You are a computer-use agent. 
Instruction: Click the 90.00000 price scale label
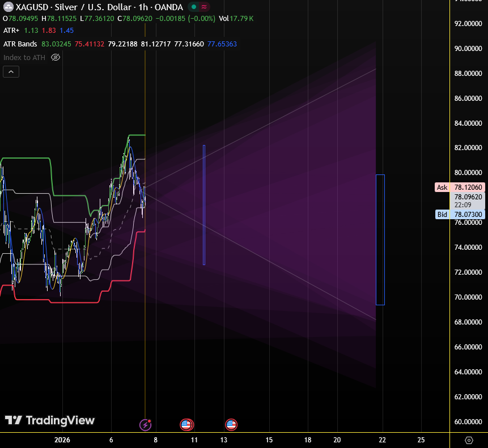[x=468, y=49]
